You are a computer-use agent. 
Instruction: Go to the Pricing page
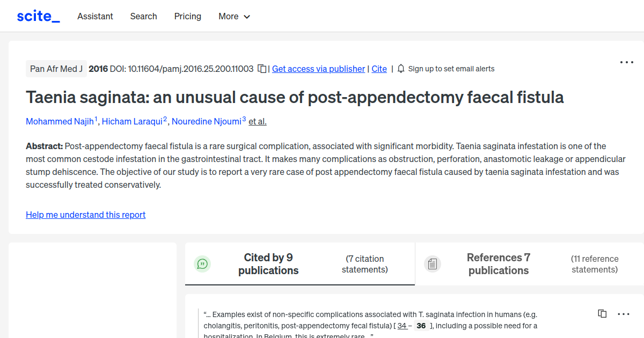point(187,16)
